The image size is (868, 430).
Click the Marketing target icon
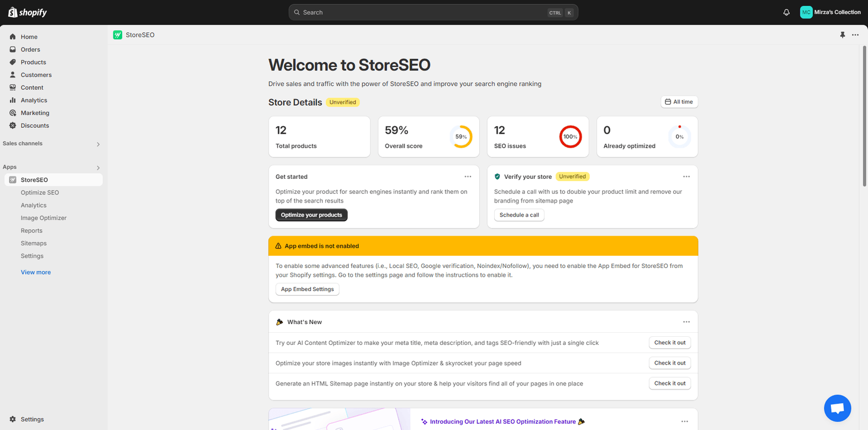tap(13, 113)
